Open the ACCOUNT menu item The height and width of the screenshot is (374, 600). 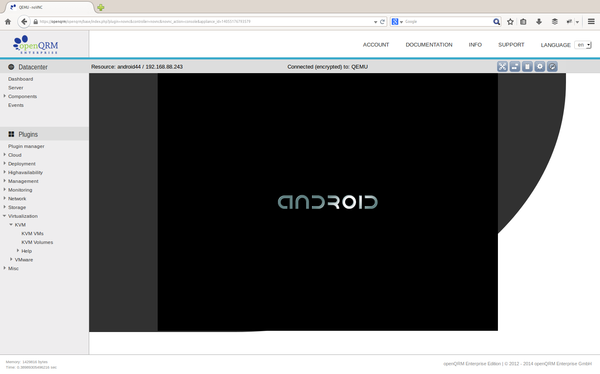376,45
